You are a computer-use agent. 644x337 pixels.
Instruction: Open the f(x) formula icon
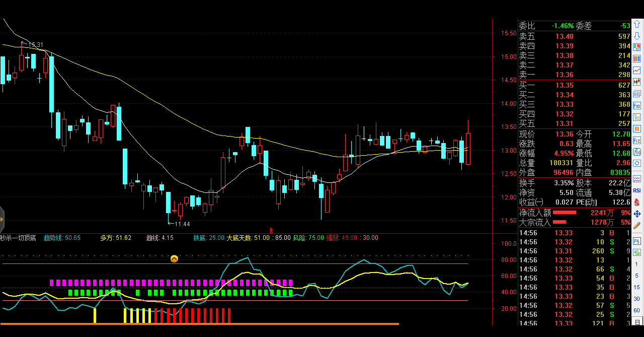[x=637, y=152]
